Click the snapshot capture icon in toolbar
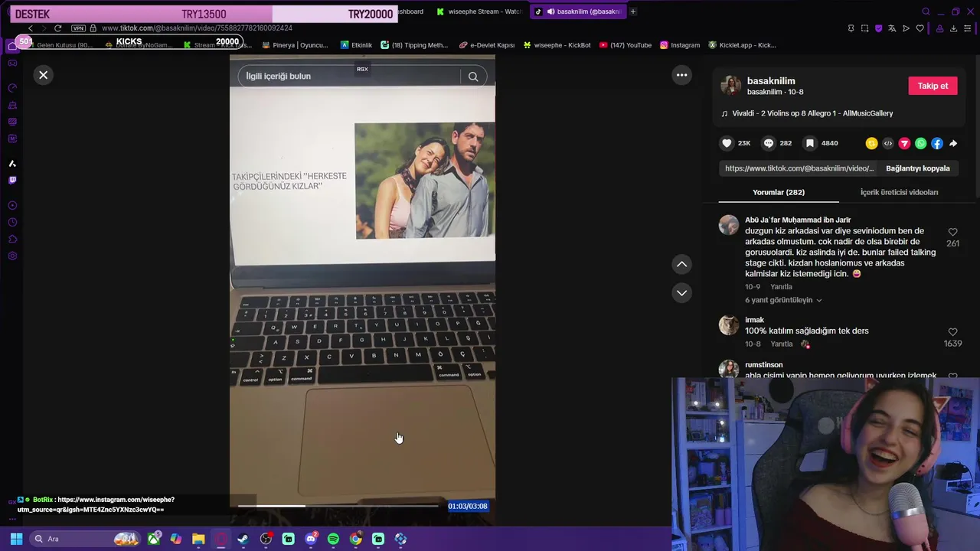This screenshot has width=980, height=551. point(864,28)
